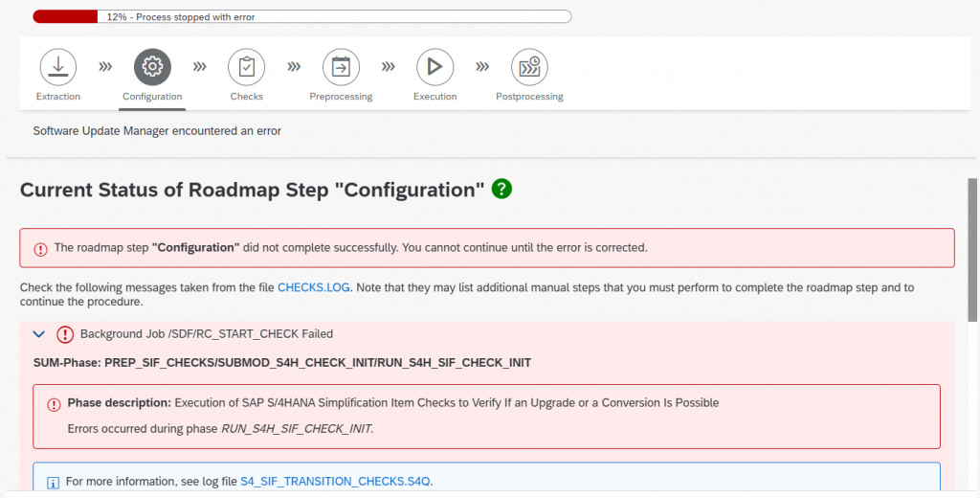The width and height of the screenshot is (980, 498).
Task: Click the "Software Update Manager encountered an error" message
Action: 157,130
